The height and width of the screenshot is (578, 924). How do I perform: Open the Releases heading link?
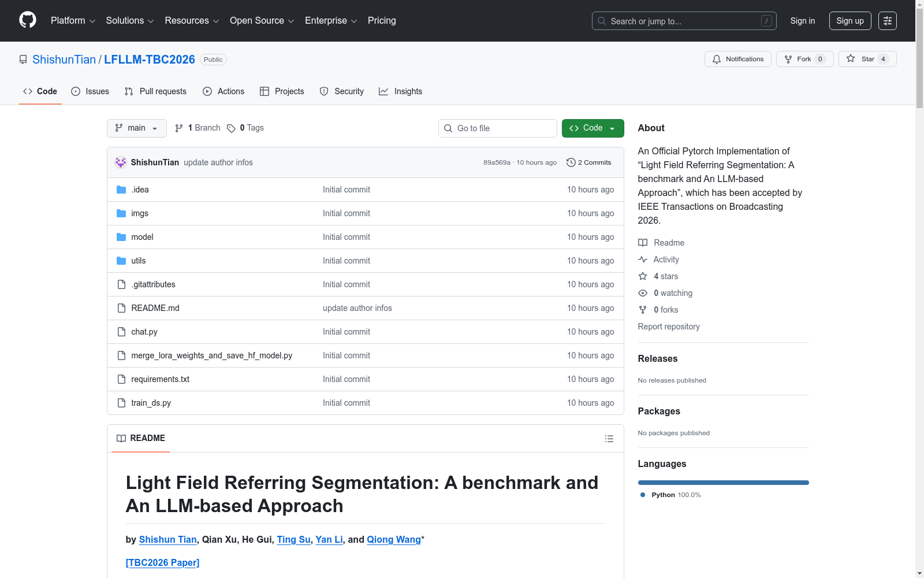(658, 358)
